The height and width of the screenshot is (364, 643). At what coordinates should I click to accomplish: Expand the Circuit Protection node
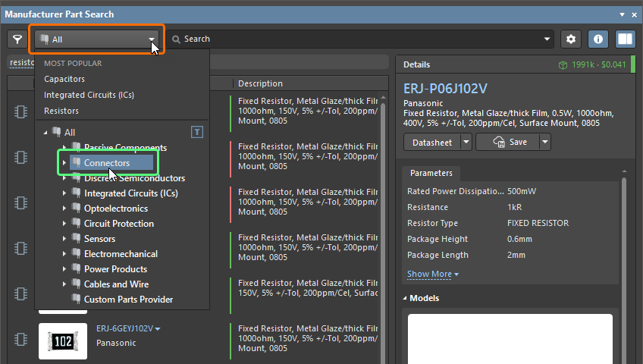tap(64, 224)
